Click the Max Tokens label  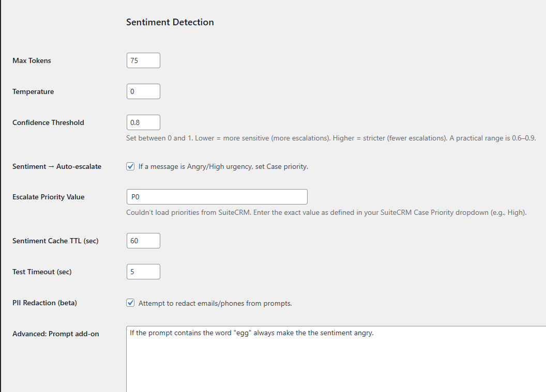(32, 60)
